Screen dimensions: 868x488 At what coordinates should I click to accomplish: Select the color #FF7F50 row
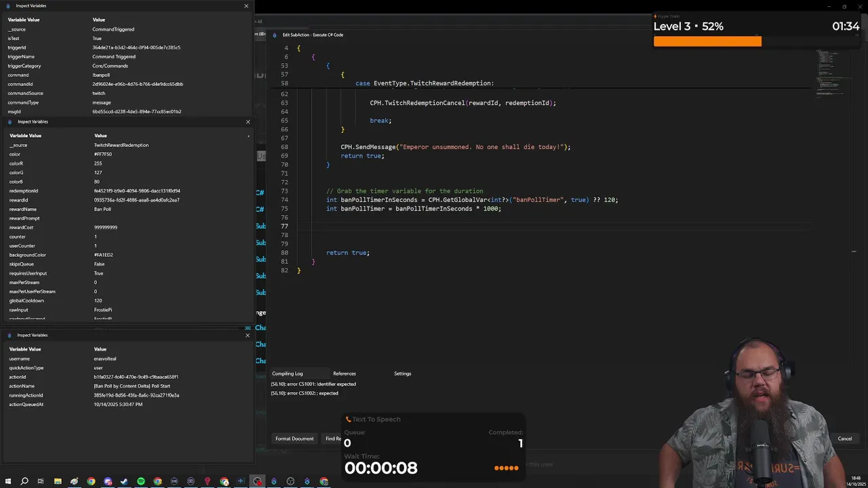pyautogui.click(x=127, y=155)
